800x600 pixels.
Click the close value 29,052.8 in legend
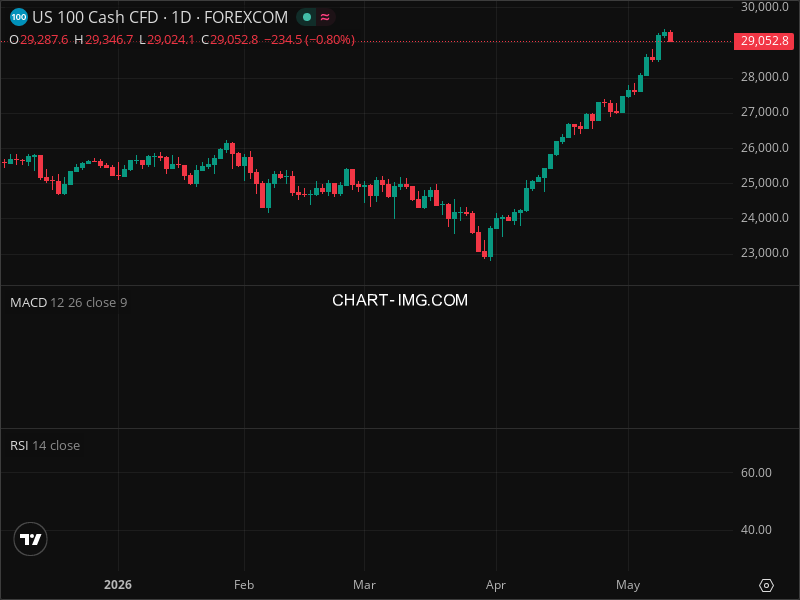234,40
